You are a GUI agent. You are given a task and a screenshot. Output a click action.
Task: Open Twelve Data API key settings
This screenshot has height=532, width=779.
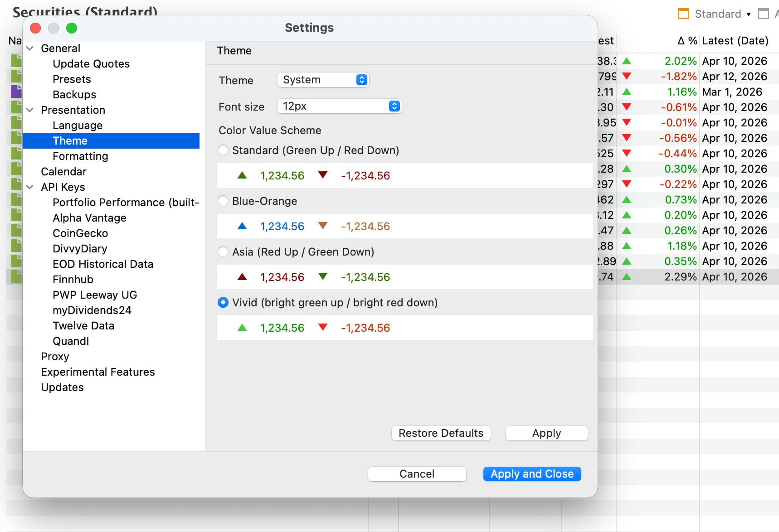[83, 326]
